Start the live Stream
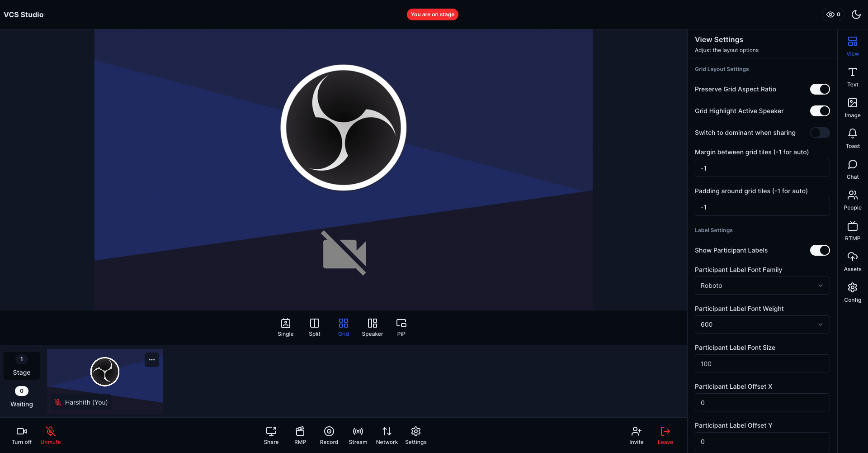 [358, 435]
